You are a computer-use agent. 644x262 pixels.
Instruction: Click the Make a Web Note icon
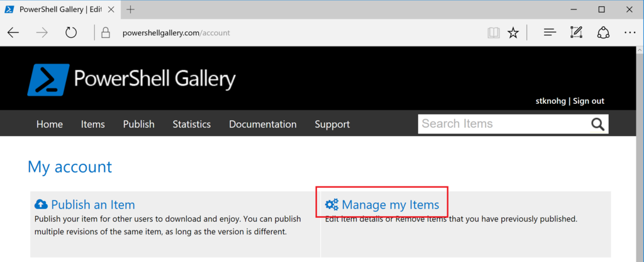coord(576,32)
